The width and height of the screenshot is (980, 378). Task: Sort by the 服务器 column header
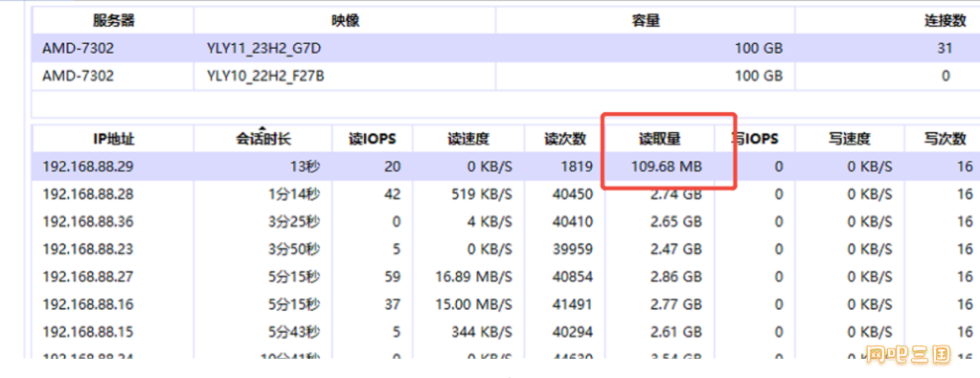tap(113, 21)
